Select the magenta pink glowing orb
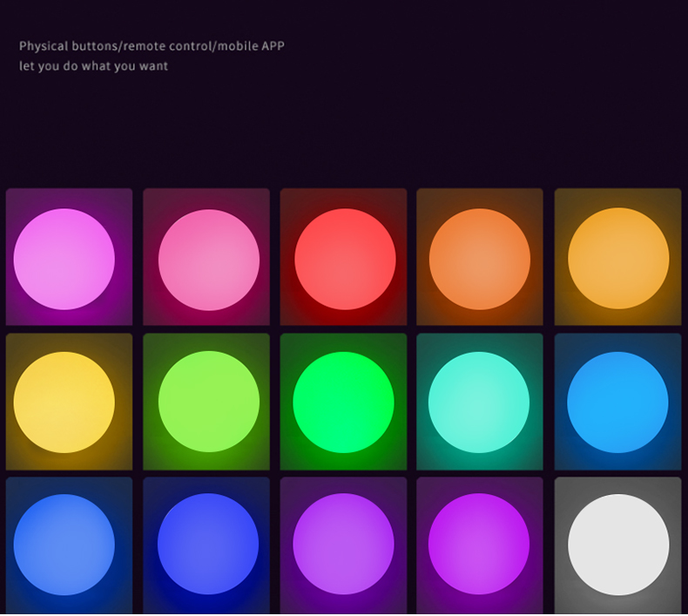Image resolution: width=688 pixels, height=616 pixels. pyautogui.click(x=64, y=259)
